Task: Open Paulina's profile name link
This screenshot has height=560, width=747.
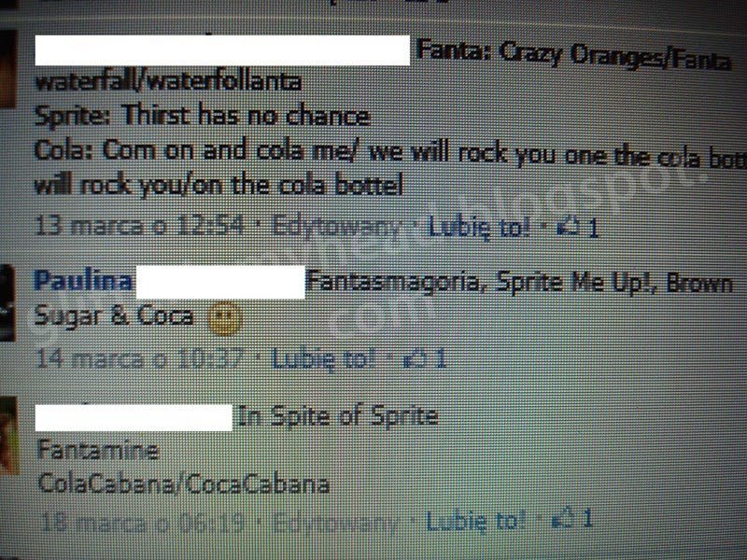Action: [x=83, y=281]
